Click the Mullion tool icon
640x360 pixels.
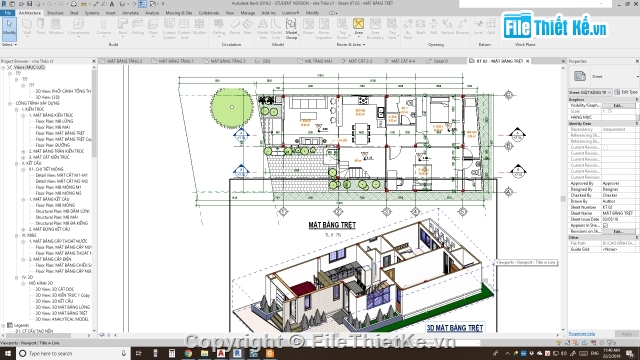pos(199,24)
